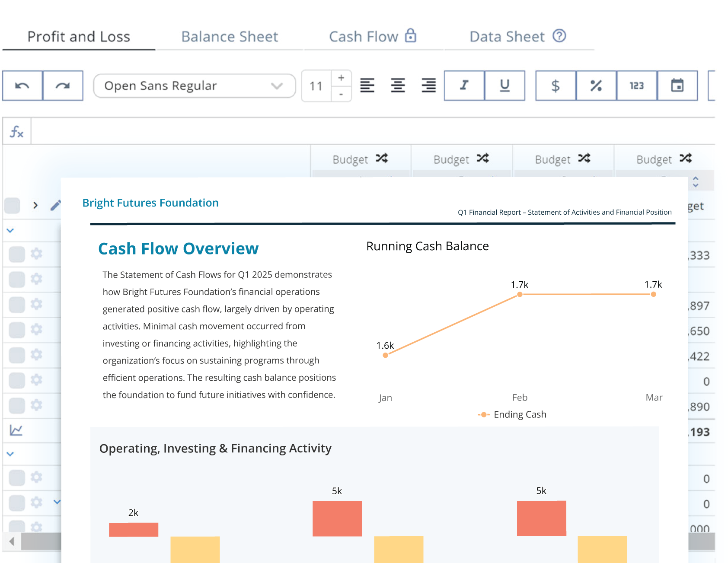The width and height of the screenshot is (728, 563).
Task: Click the undo arrow icon
Action: [22, 86]
